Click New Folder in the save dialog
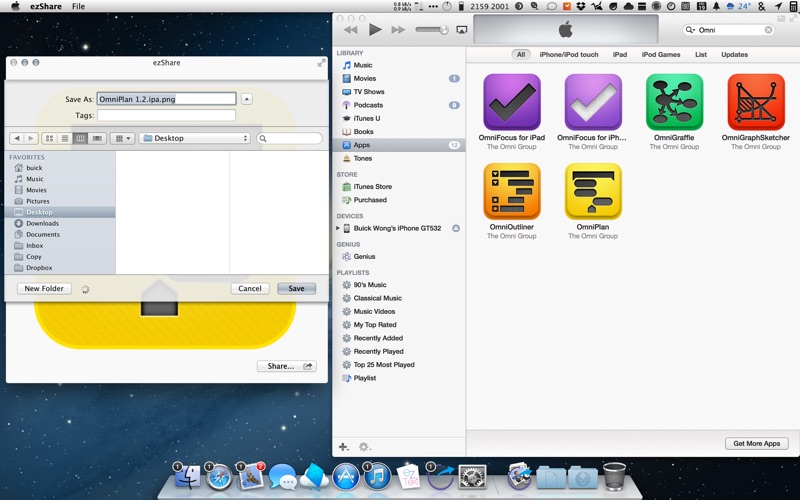 44,288
